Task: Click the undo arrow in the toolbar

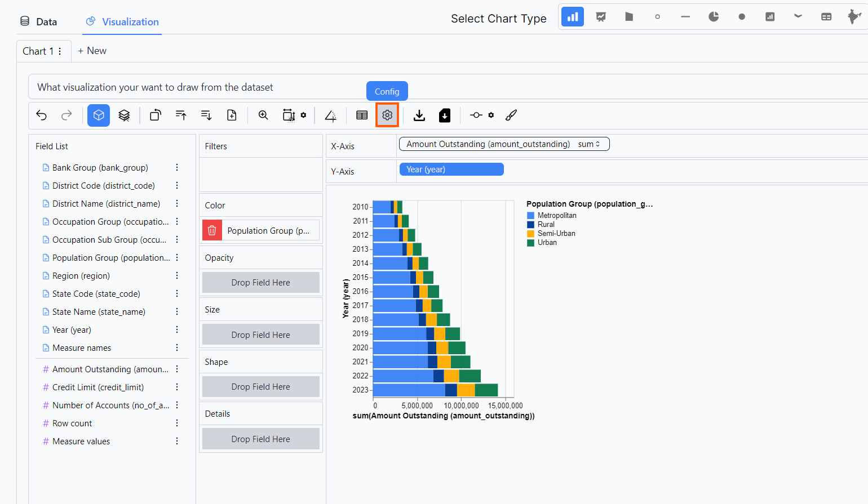Action: [42, 115]
